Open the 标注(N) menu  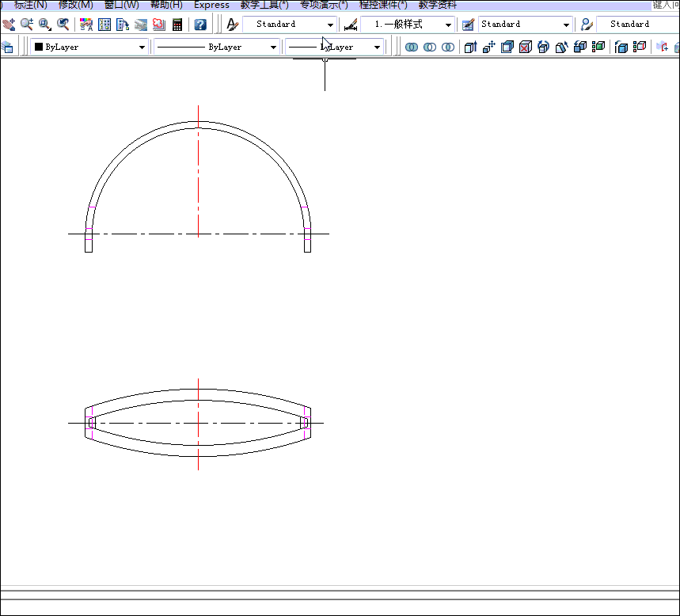(x=30, y=6)
